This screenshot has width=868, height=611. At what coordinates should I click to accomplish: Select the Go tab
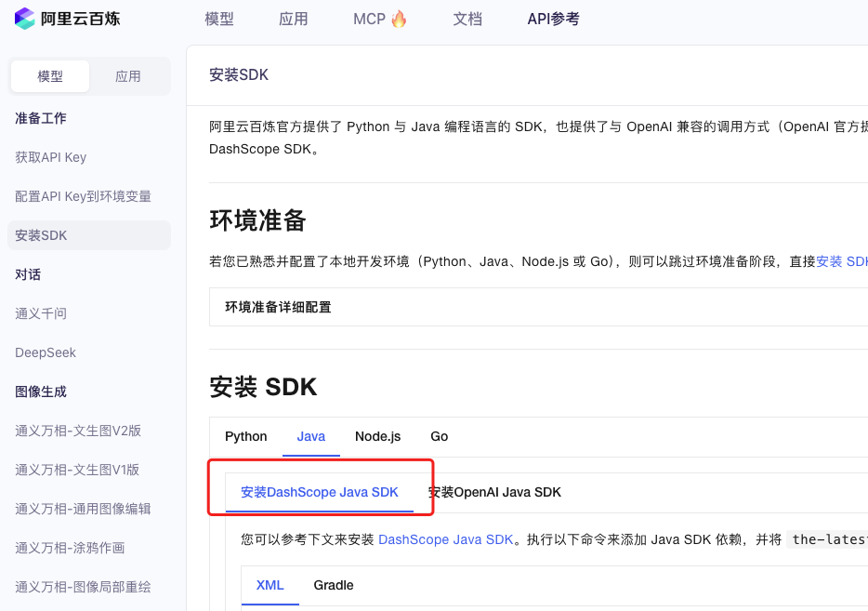pyautogui.click(x=439, y=436)
